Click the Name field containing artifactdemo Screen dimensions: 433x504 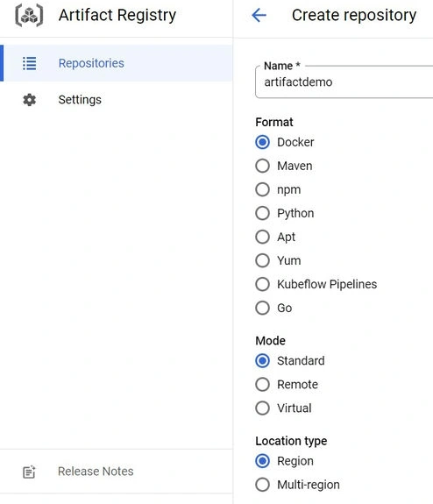(x=344, y=82)
